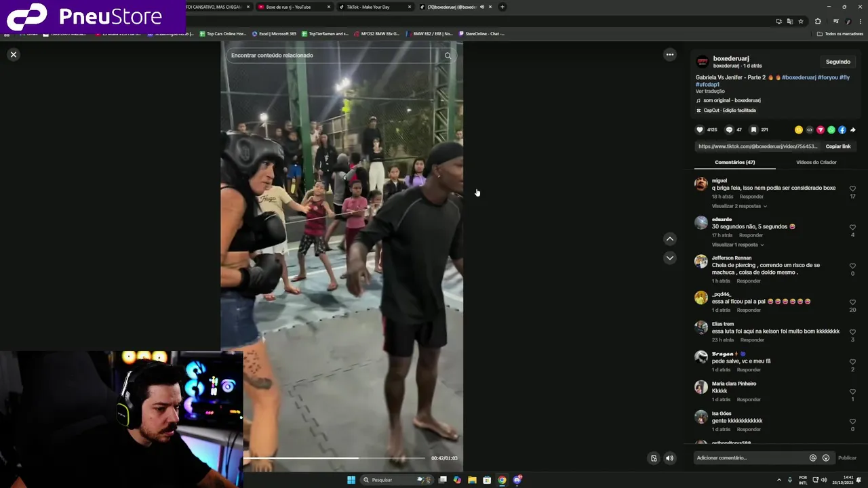Open File Explorer from taskbar
The image size is (868, 488).
pos(472,480)
